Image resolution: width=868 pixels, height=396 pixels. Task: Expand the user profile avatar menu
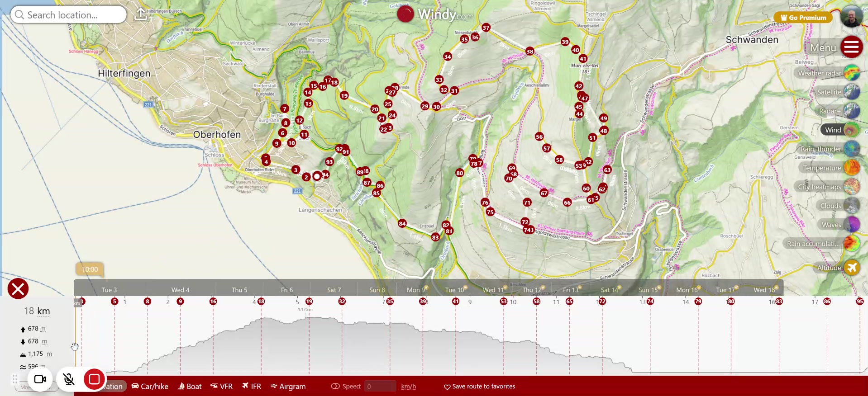click(x=851, y=17)
